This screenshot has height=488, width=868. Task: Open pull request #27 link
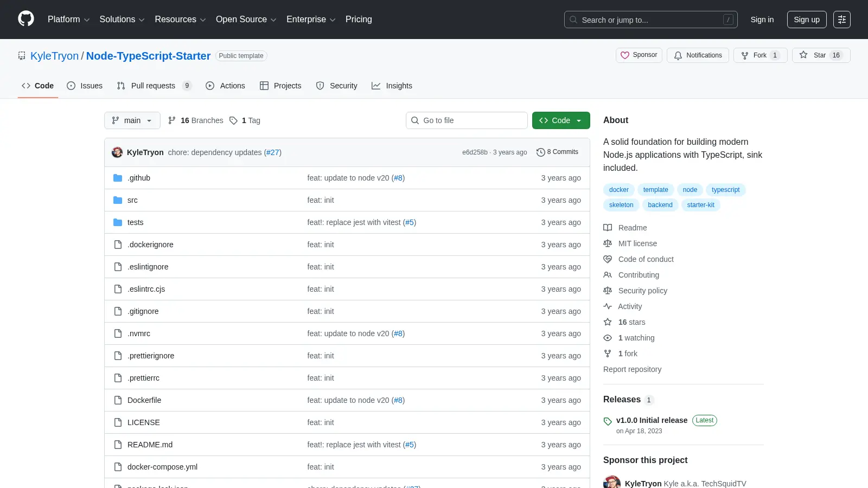pyautogui.click(x=272, y=152)
